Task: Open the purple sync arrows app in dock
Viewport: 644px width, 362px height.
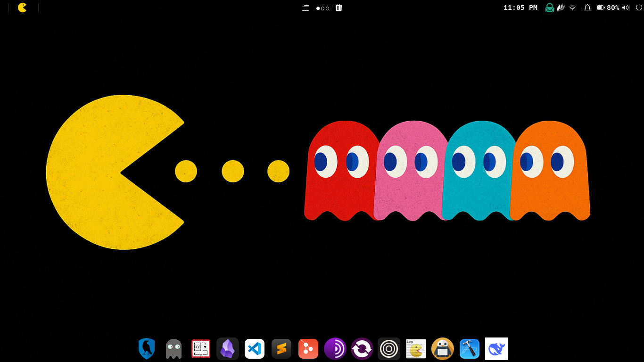Action: coord(362,349)
